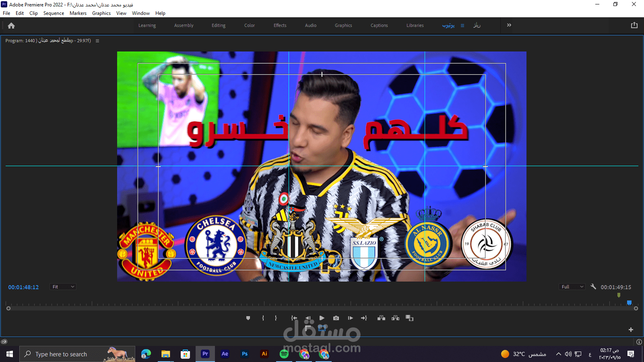The width and height of the screenshot is (644, 362).
Task: Click left handle of zoom scroll bar
Action: pos(8,309)
